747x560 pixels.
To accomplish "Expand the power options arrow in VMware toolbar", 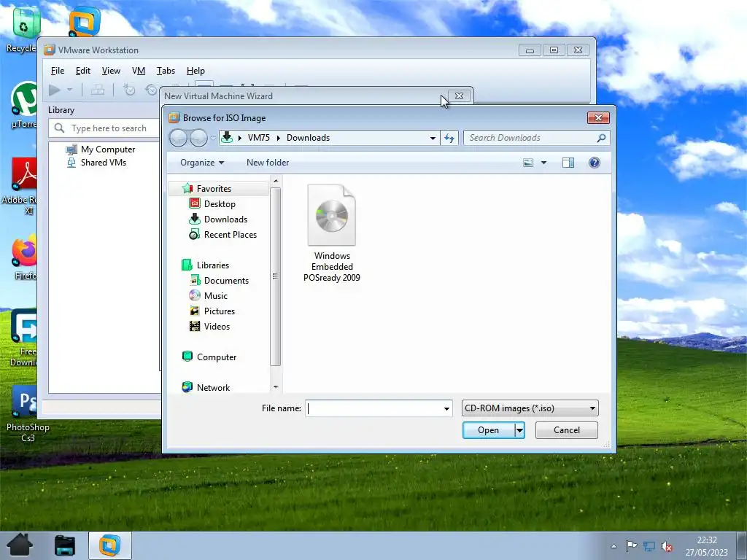I will (69, 90).
